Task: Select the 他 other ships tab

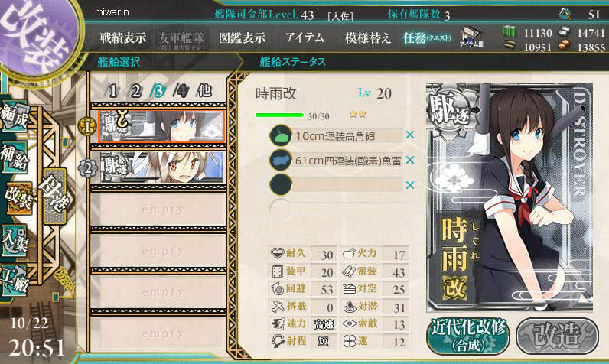Action: (204, 91)
